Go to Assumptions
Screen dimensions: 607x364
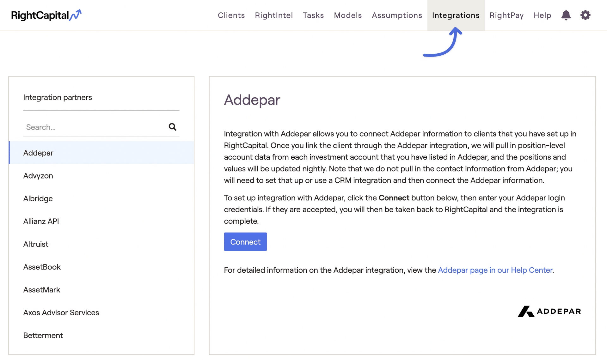pos(397,15)
